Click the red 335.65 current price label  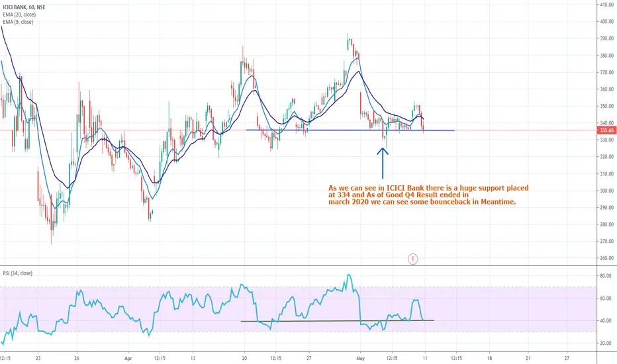[606, 130]
